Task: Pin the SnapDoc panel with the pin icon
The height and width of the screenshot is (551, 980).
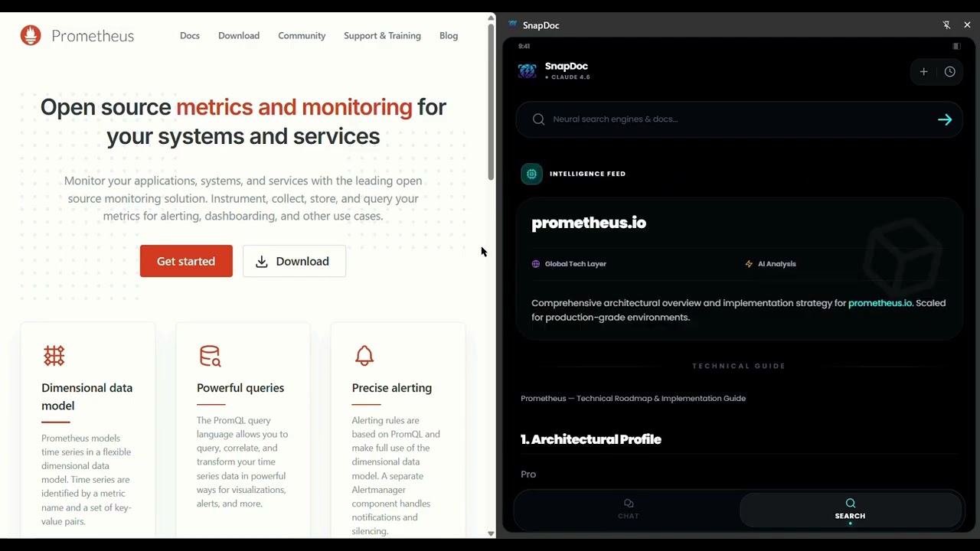Action: (x=946, y=25)
